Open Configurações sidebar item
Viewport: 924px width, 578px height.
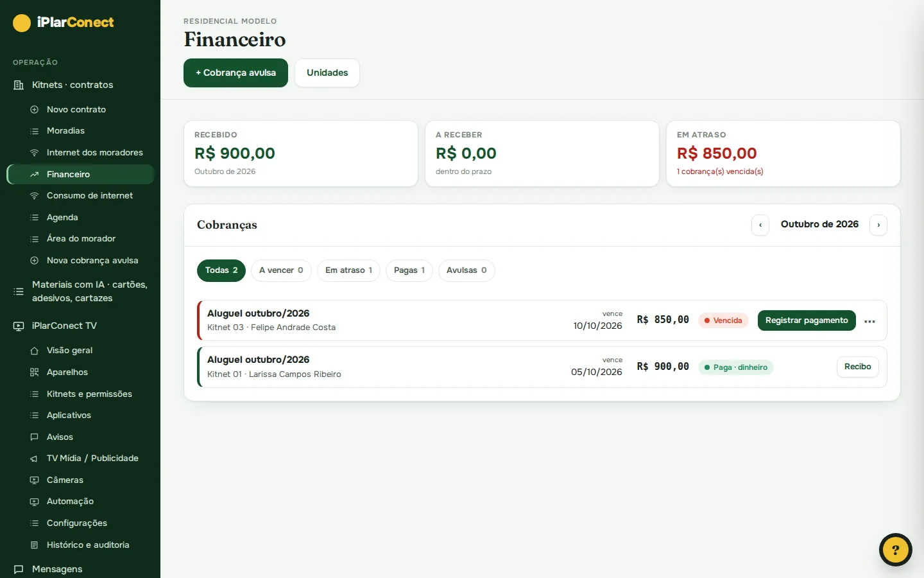[x=80, y=523]
